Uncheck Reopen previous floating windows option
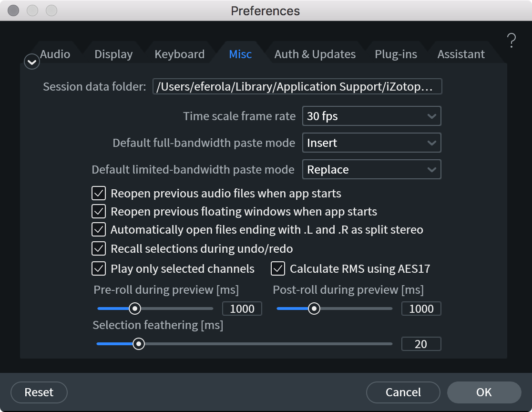 point(99,211)
